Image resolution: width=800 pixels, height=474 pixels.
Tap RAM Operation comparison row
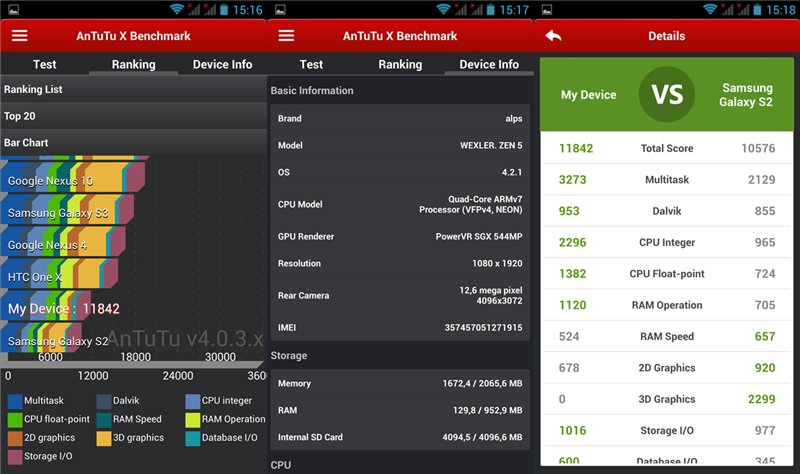[667, 305]
